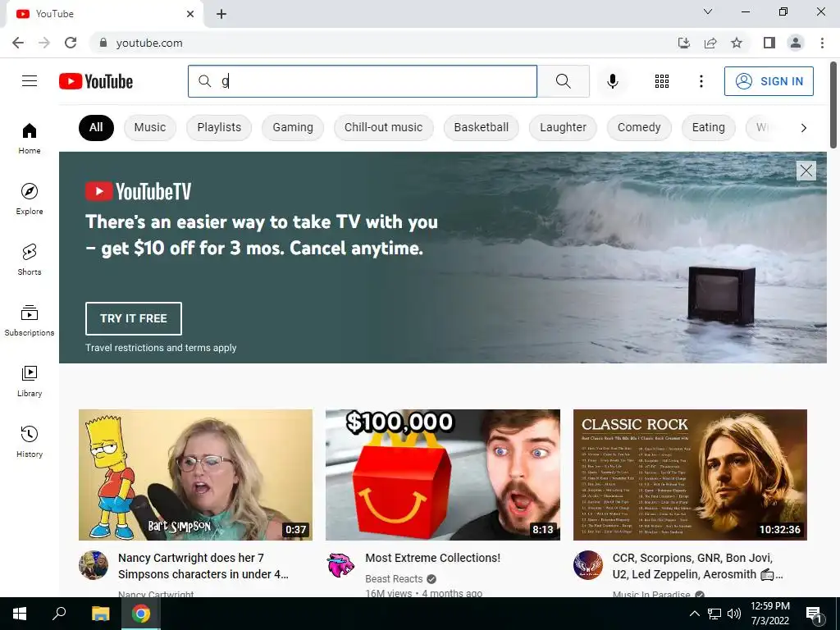840x630 pixels.
Task: Open the Classic Rock video thumbnail
Action: pyautogui.click(x=690, y=475)
